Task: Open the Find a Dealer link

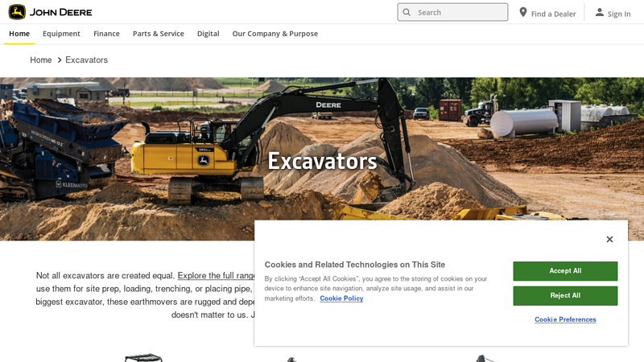Action: click(547, 13)
